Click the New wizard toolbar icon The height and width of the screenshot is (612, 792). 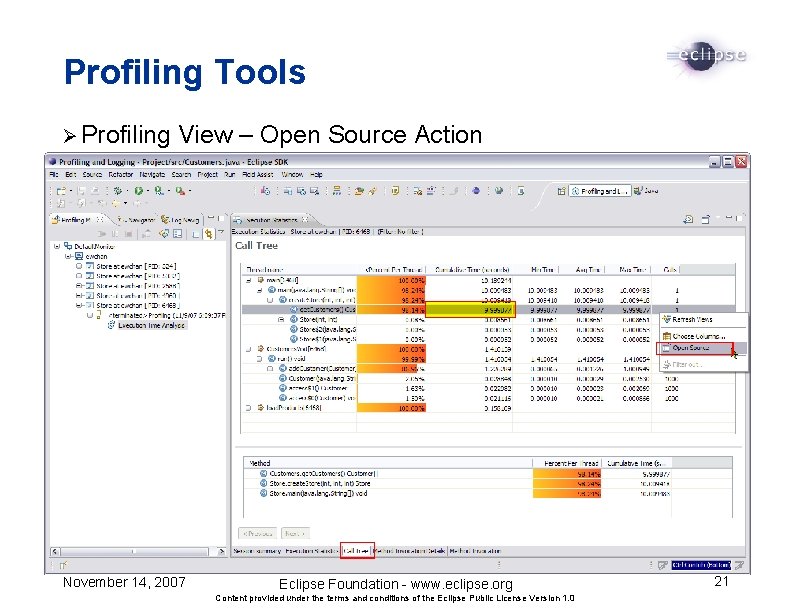(61, 191)
